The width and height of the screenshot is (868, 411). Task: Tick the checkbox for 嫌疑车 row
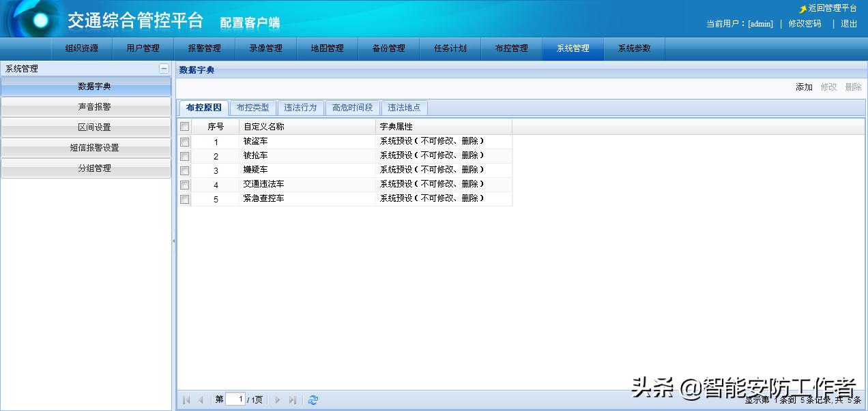[184, 170]
